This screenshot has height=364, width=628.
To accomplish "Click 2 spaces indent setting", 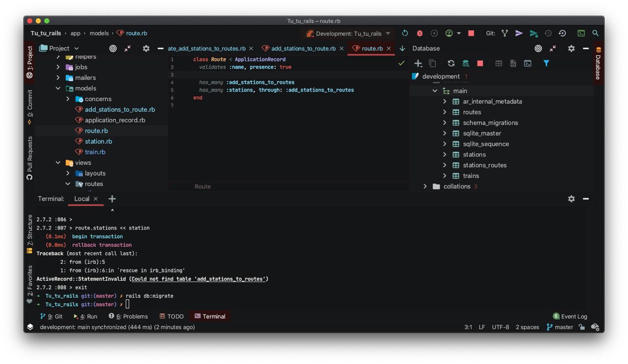I will pos(527,327).
